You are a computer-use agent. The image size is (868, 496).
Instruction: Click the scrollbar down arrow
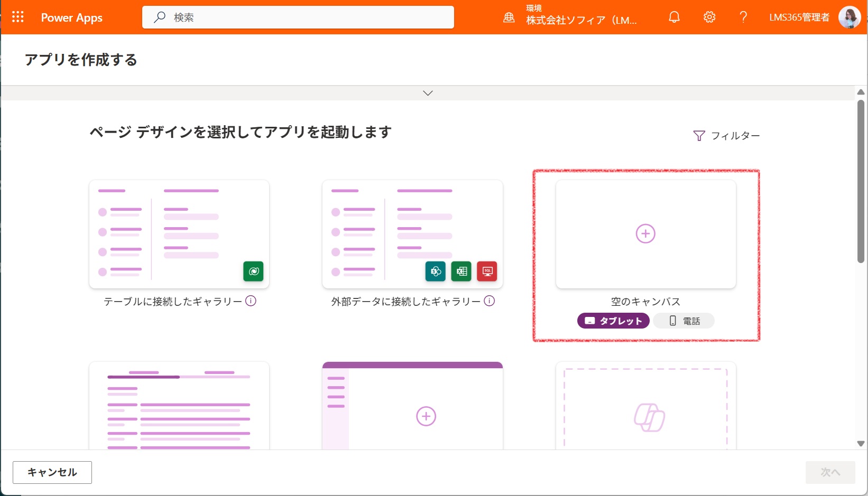point(861,444)
